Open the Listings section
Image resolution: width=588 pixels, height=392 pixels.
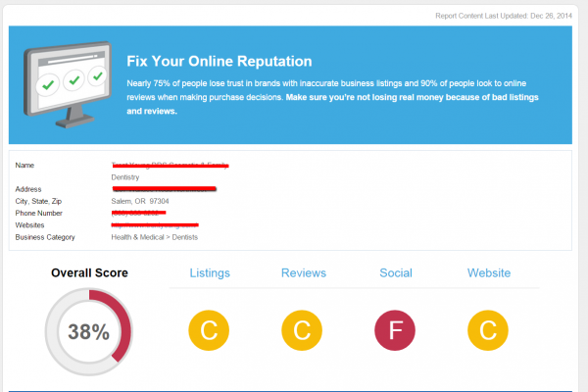pyautogui.click(x=210, y=273)
